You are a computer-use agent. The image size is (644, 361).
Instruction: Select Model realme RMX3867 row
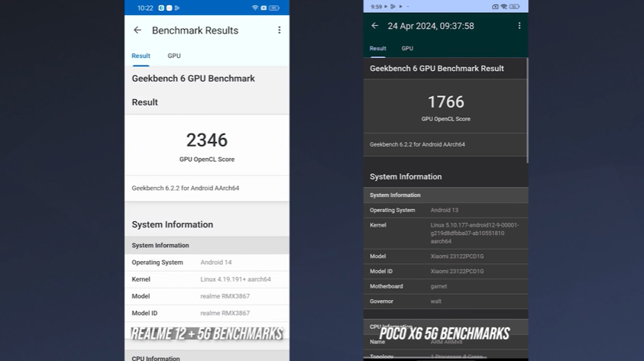point(207,296)
